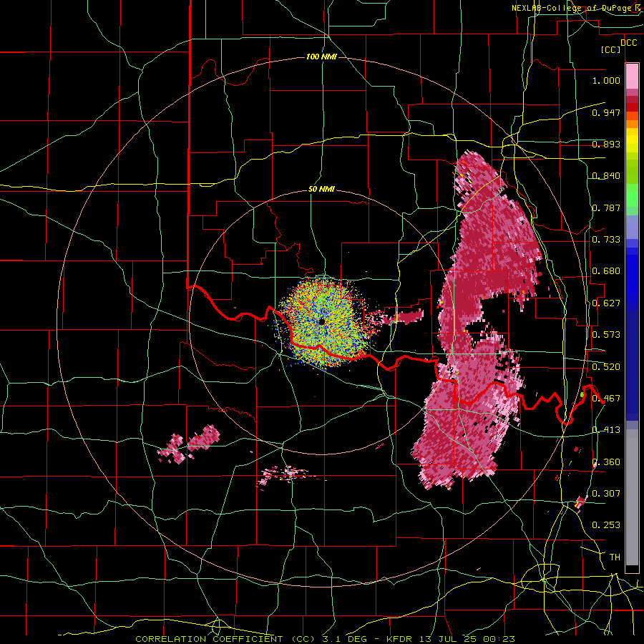Click the "50 NMI" range ring label
This screenshot has width=644, height=644.
pyautogui.click(x=321, y=190)
